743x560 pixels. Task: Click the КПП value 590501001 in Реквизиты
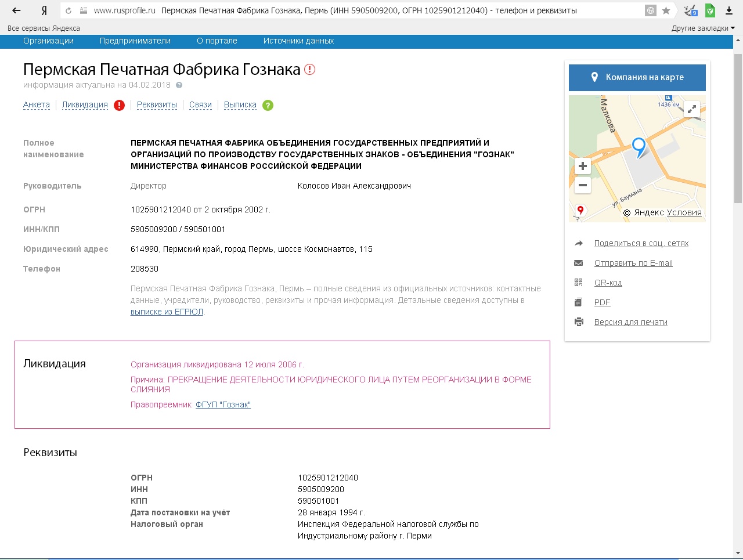[x=318, y=501]
